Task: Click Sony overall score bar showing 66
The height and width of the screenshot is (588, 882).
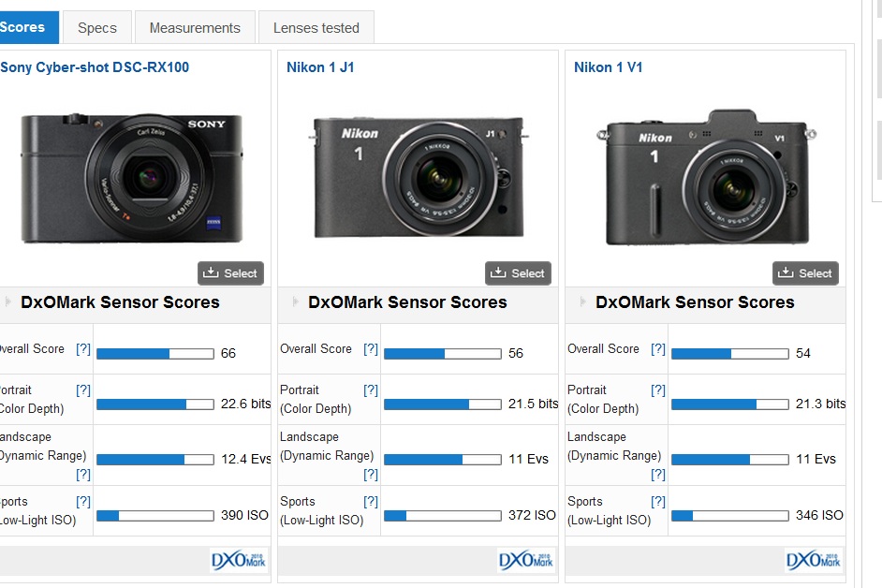Action: [155, 353]
